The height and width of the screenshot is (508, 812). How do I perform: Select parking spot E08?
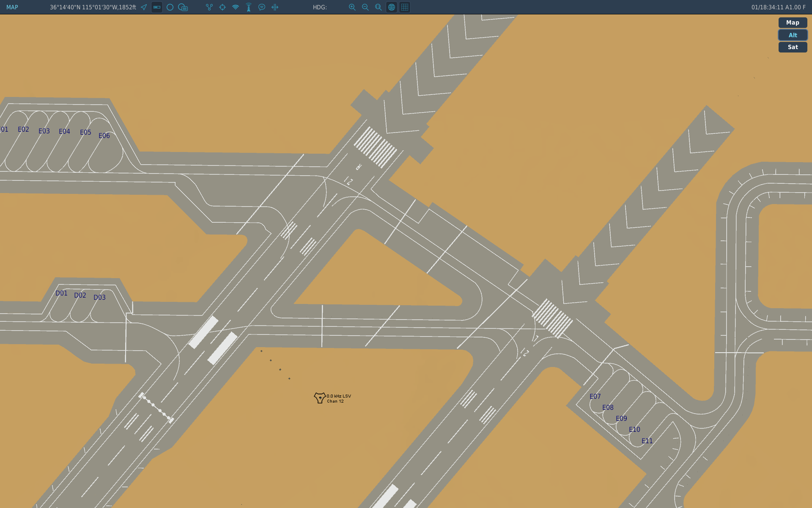tap(608, 407)
